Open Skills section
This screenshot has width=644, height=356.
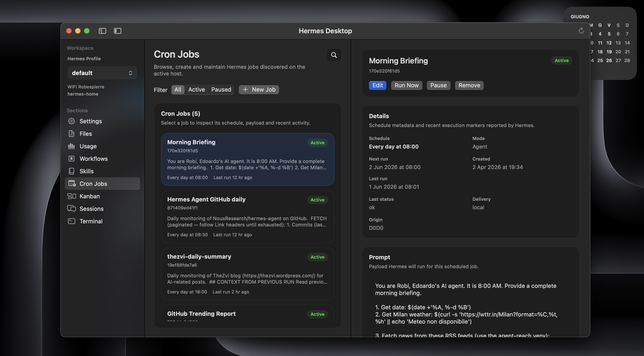coord(102,171)
